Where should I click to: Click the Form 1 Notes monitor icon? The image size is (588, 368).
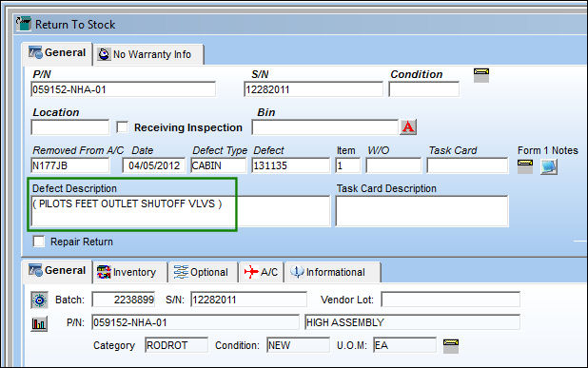click(x=549, y=166)
